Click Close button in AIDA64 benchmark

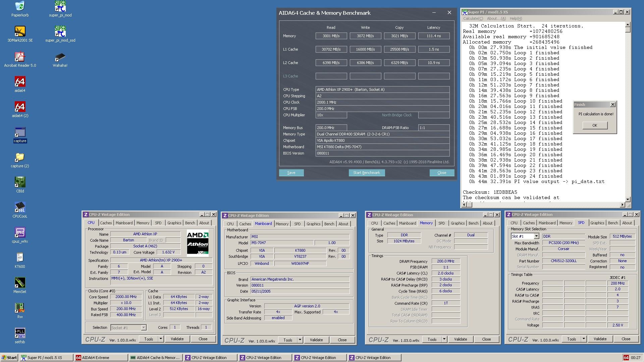(442, 173)
